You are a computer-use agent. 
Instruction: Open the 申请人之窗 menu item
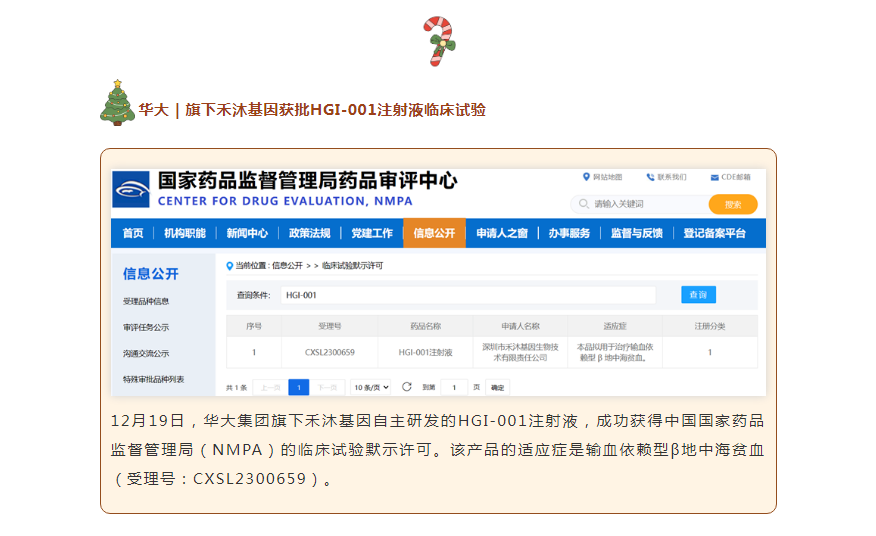pyautogui.click(x=502, y=233)
